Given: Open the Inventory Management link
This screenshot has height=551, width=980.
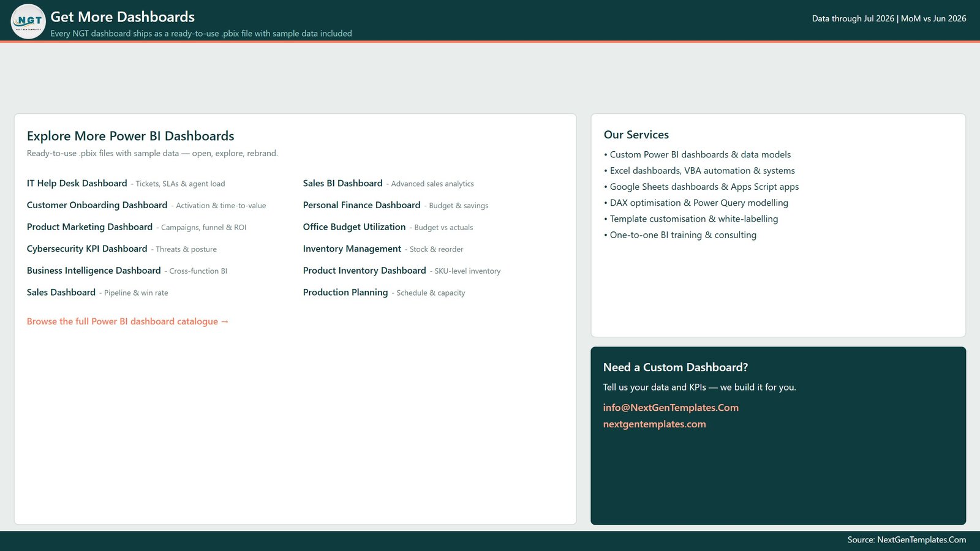Looking at the screenshot, I should pyautogui.click(x=352, y=249).
